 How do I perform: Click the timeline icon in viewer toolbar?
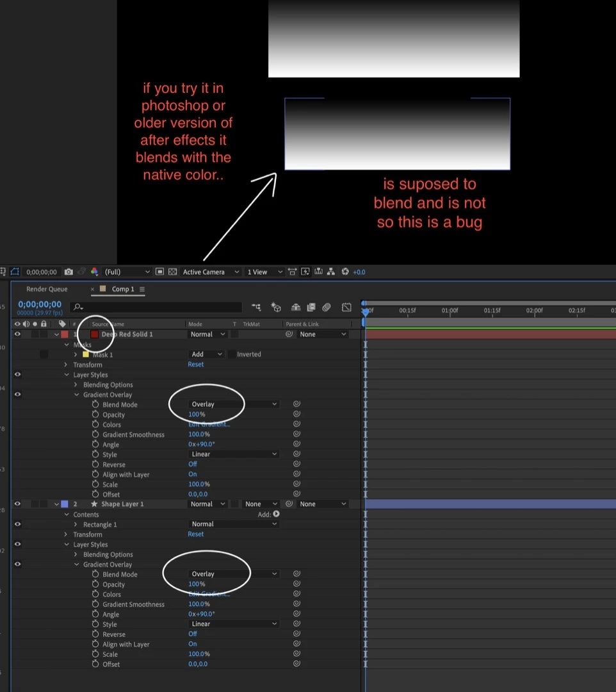318,272
